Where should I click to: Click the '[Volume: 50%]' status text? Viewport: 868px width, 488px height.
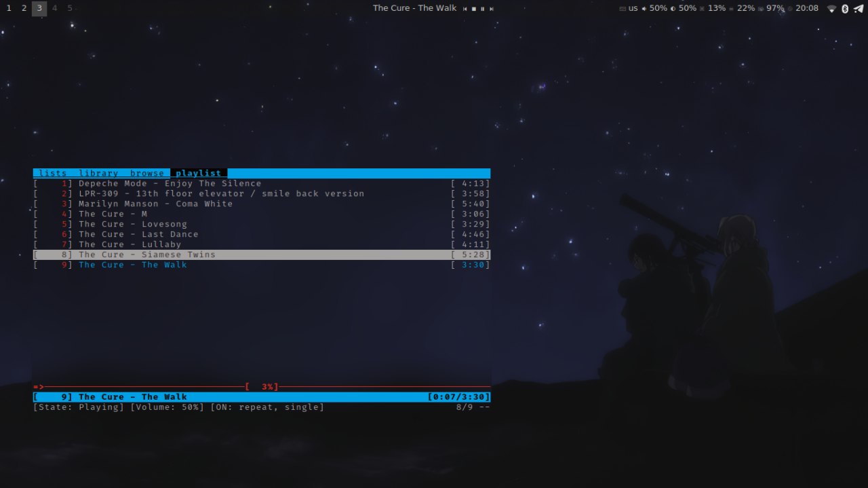pyautogui.click(x=167, y=407)
